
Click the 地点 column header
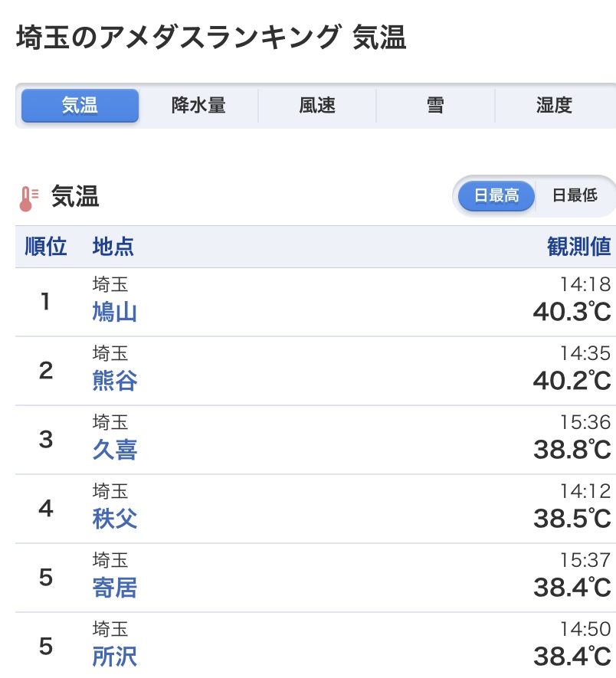point(113,247)
